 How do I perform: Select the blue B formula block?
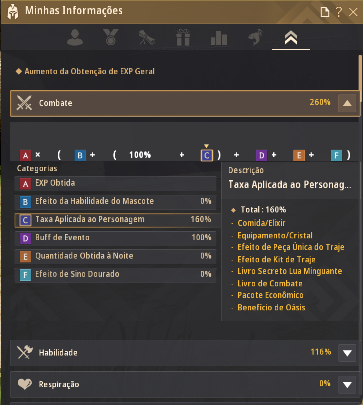(80, 155)
